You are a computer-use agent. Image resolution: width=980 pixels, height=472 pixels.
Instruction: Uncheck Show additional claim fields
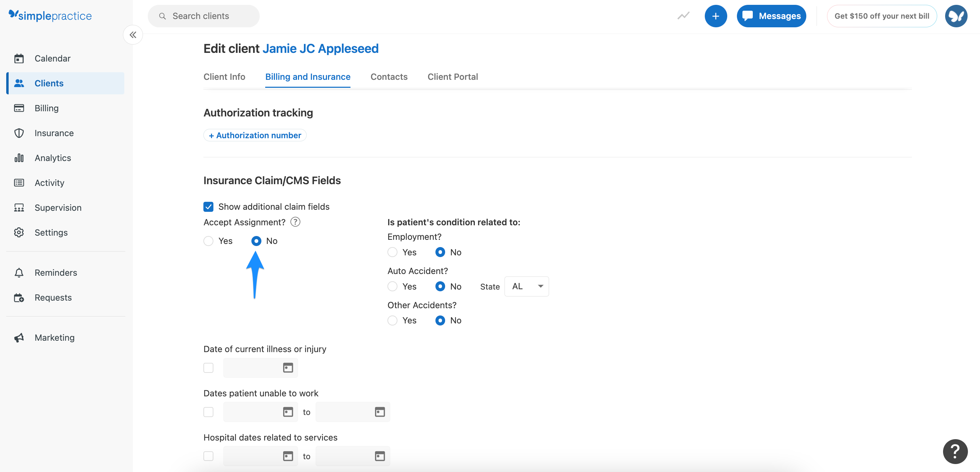209,207
